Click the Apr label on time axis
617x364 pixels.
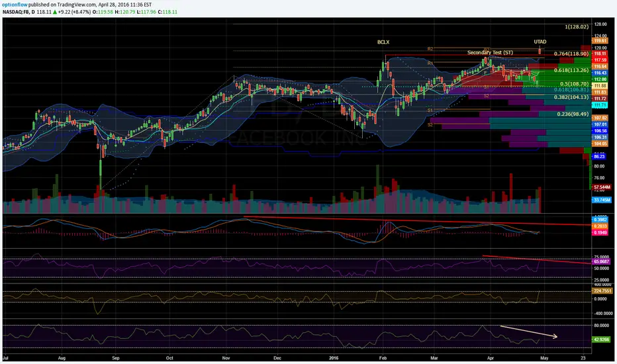tap(491, 358)
